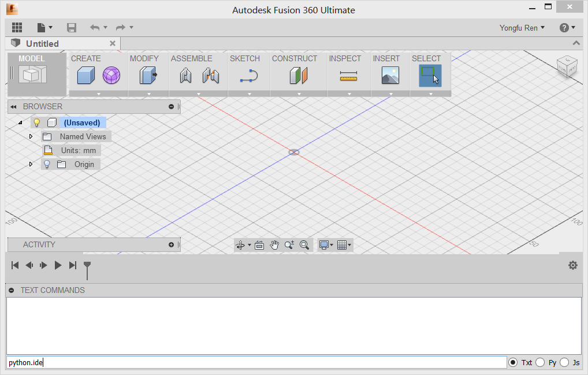Select the Measure tool under INSPECT
This screenshot has width=588, height=375.
pos(349,76)
